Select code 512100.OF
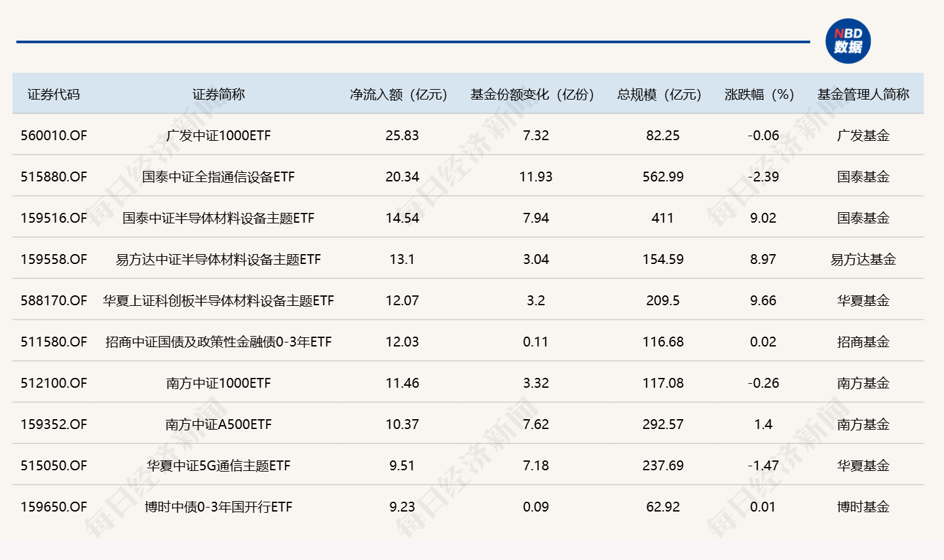The image size is (944, 560). pyautogui.click(x=54, y=383)
